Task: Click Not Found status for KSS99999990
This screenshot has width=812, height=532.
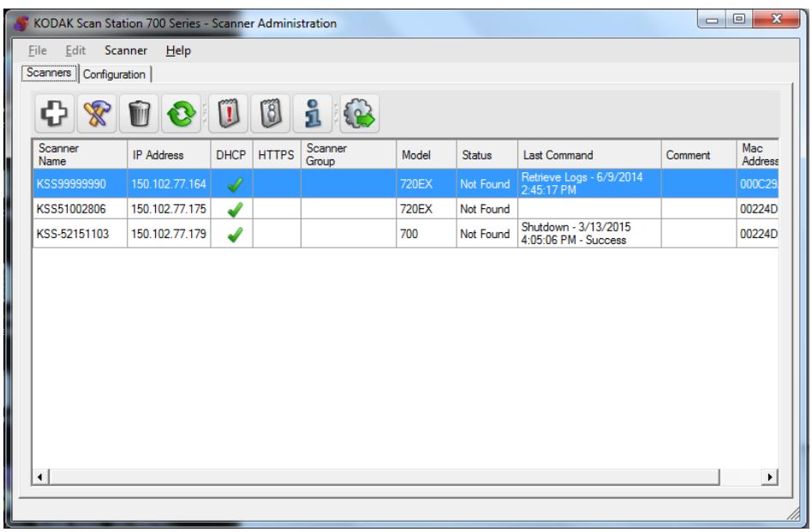Action: tap(486, 184)
